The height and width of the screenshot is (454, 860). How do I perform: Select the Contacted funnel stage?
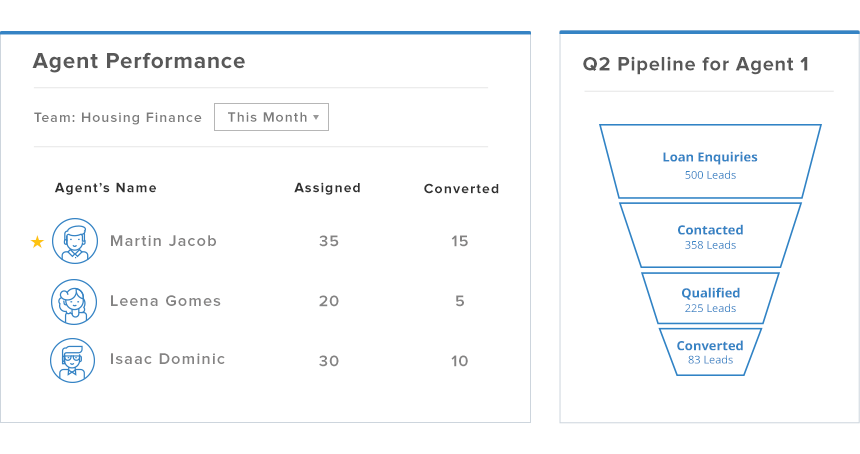click(x=710, y=236)
